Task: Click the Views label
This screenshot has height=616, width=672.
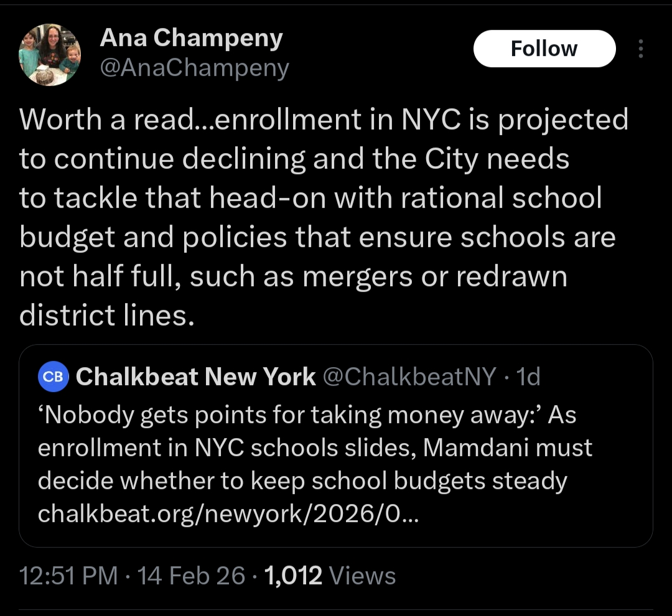Action: (x=362, y=576)
